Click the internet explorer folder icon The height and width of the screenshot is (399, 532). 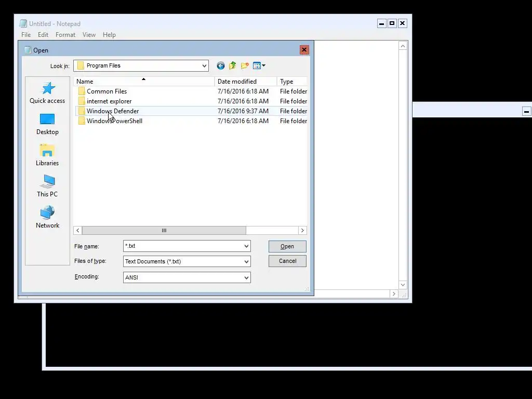(x=82, y=101)
